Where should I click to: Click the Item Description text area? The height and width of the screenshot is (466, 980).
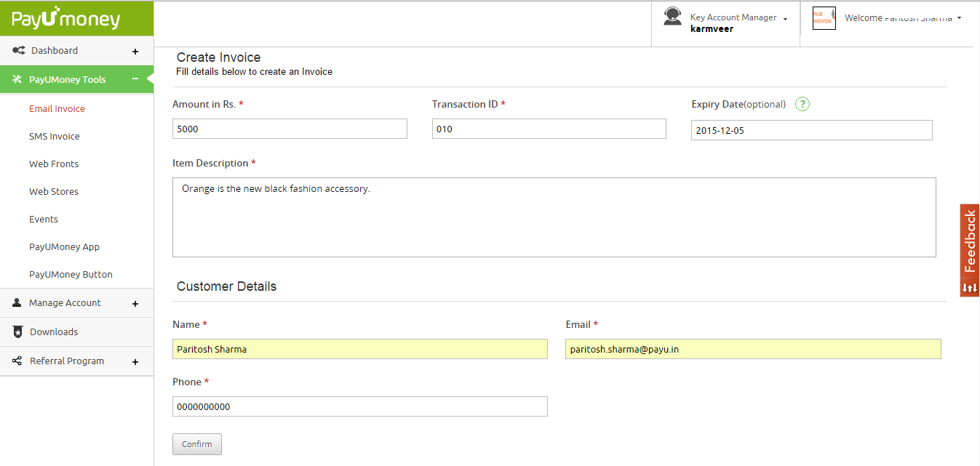click(554, 217)
